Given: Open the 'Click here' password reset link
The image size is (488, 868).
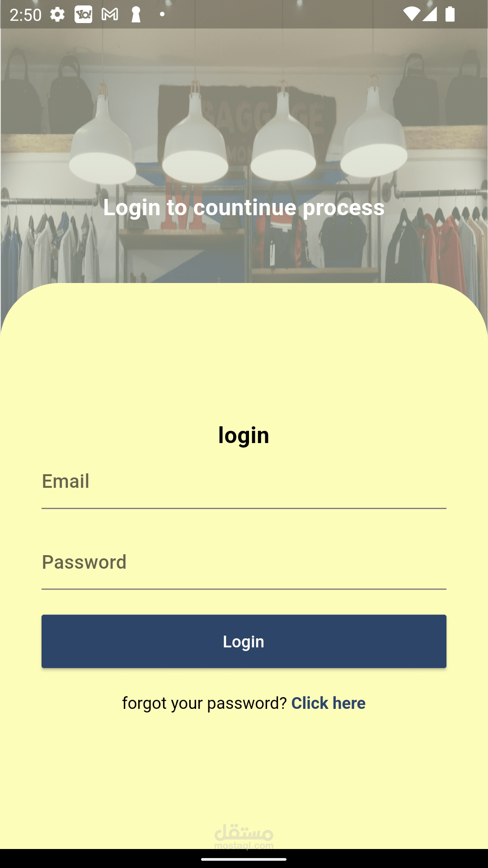Looking at the screenshot, I should pyautogui.click(x=328, y=703).
